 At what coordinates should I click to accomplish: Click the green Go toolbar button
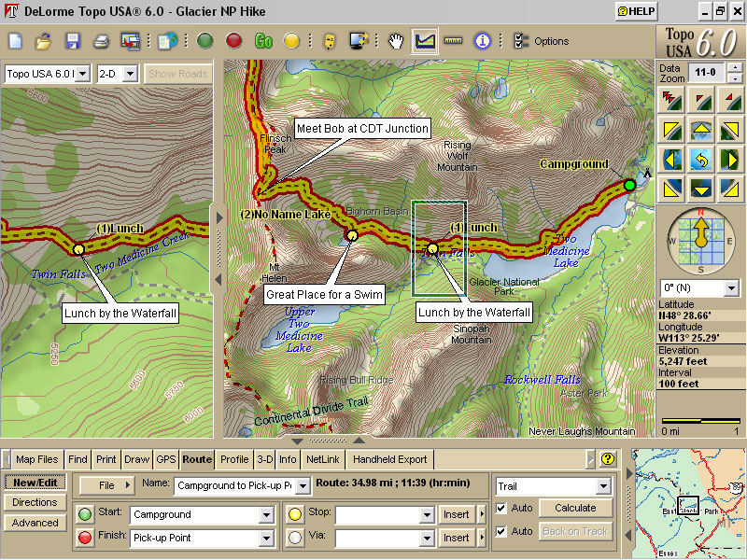tap(263, 41)
